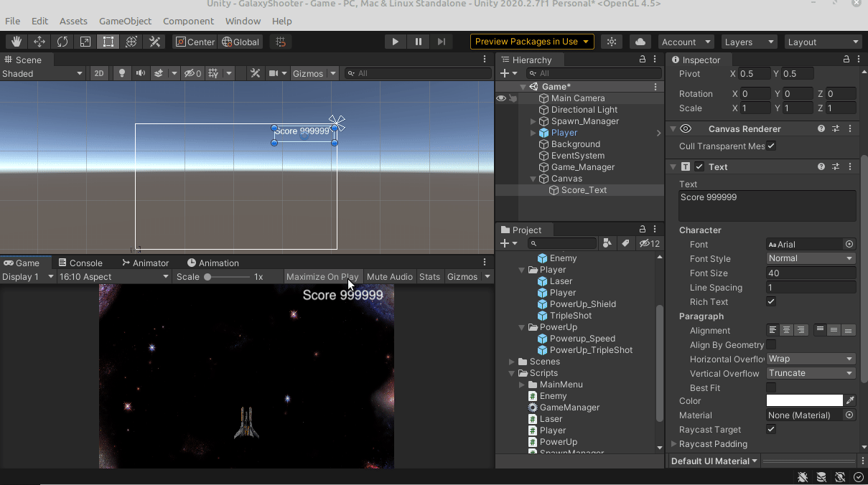Expand Raycast Padding section
868x485 pixels.
pos(674,444)
